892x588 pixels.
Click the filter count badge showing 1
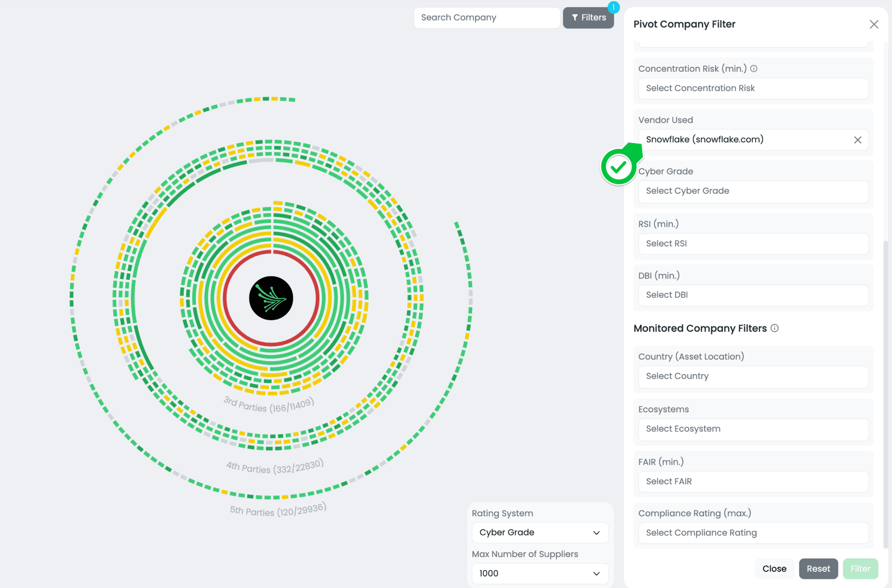(613, 7)
